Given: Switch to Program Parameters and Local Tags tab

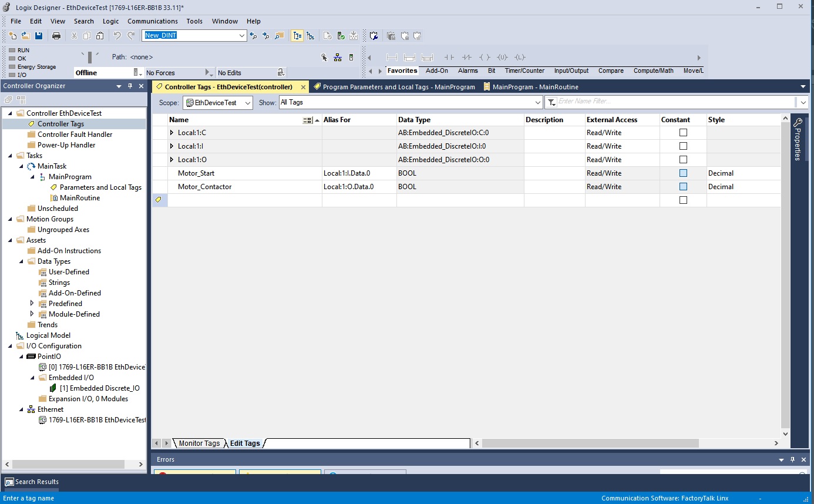Looking at the screenshot, I should pyautogui.click(x=394, y=87).
